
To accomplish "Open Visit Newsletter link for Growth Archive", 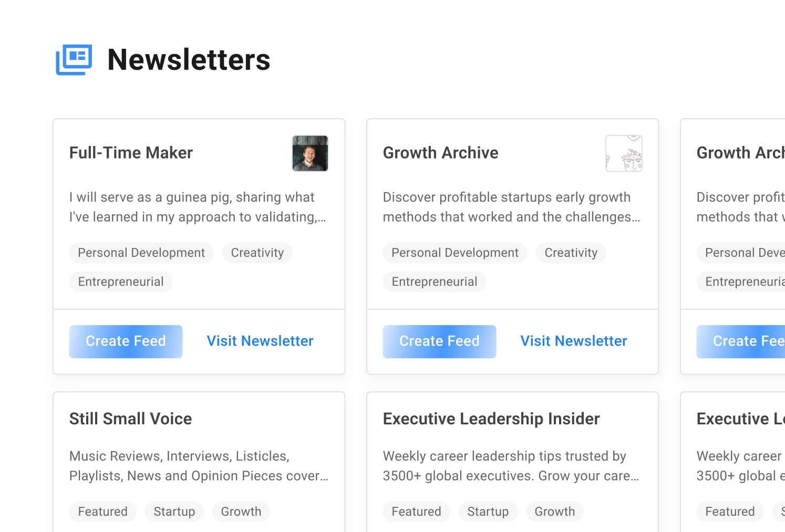I will point(573,341).
